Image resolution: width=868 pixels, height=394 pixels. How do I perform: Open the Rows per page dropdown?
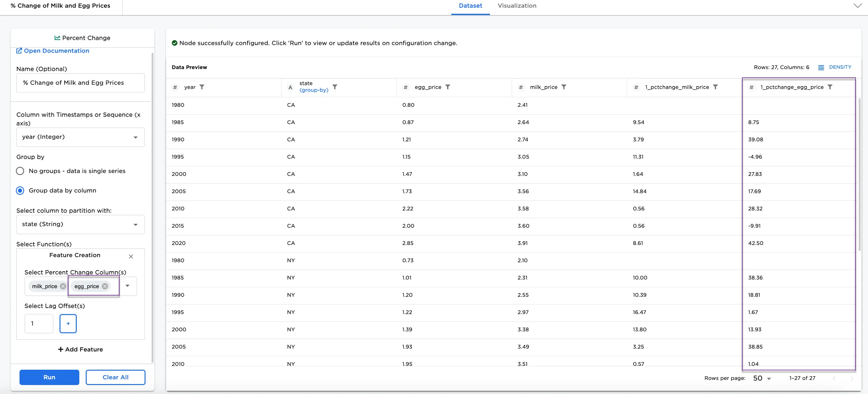(762, 378)
